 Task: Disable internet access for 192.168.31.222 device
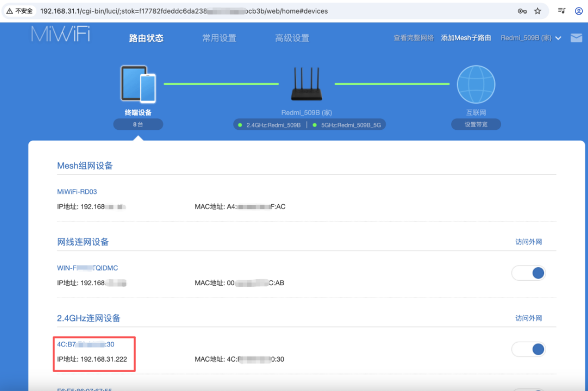click(x=528, y=349)
